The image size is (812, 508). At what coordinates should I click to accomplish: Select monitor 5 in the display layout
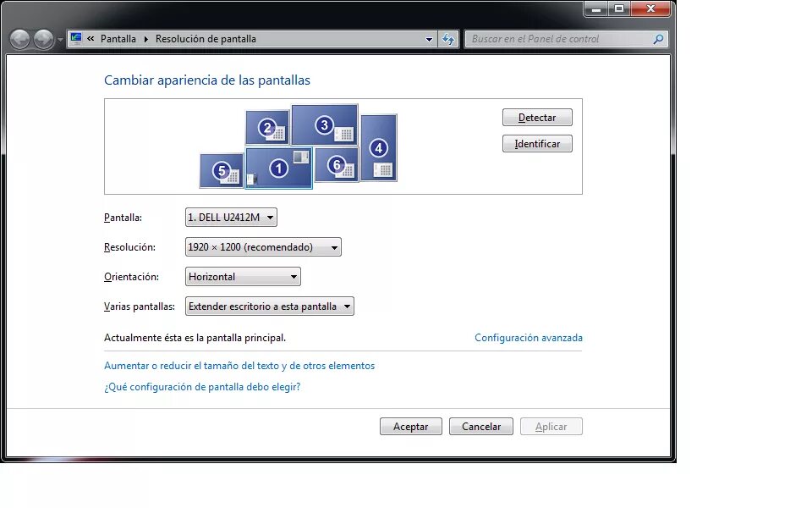click(222, 170)
